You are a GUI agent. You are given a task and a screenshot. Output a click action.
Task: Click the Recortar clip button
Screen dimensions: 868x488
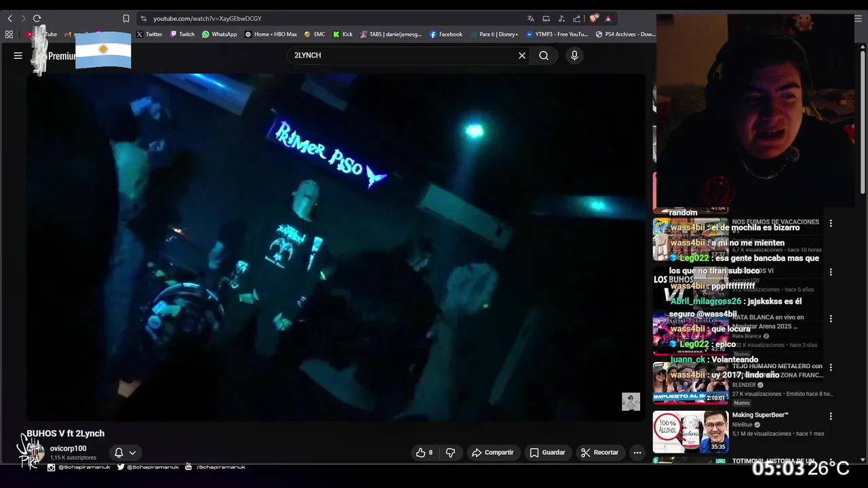pyautogui.click(x=600, y=453)
